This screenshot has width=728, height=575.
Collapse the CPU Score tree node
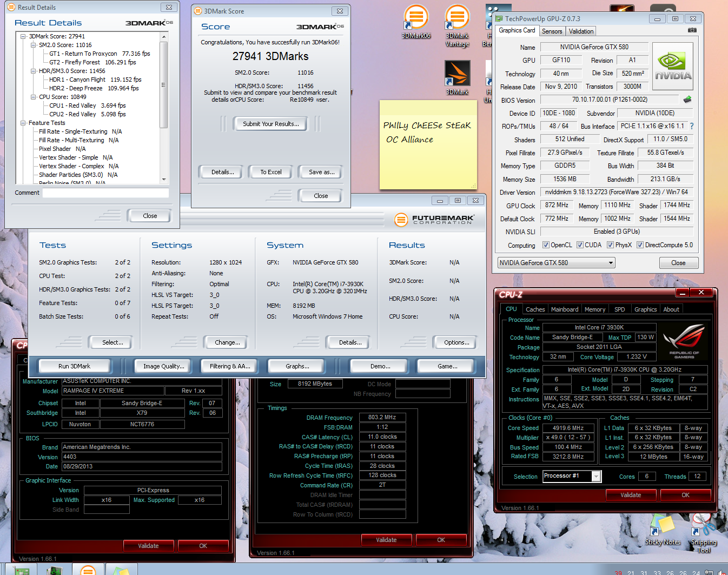[x=34, y=97]
